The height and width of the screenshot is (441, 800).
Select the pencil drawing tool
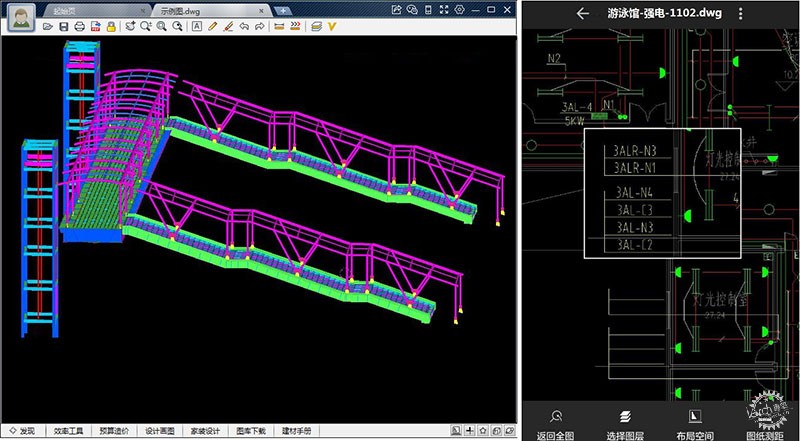(212, 27)
